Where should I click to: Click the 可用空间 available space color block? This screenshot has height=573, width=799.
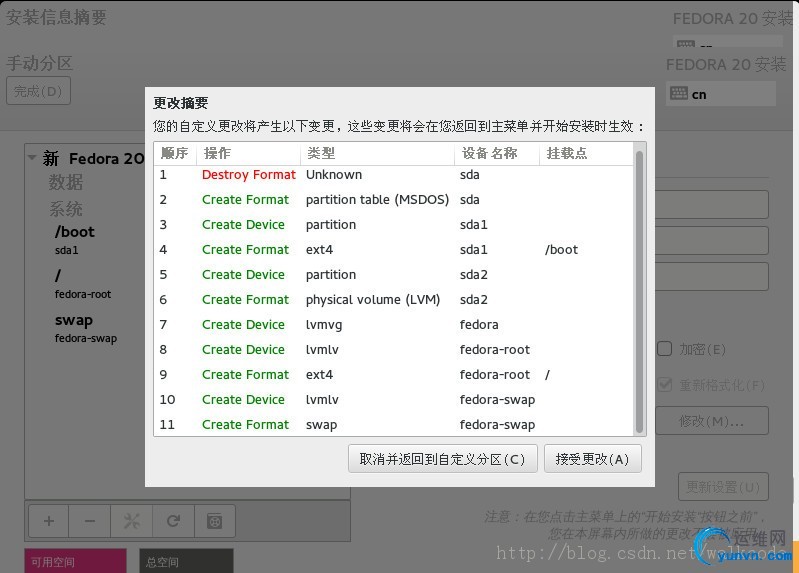[75, 561]
